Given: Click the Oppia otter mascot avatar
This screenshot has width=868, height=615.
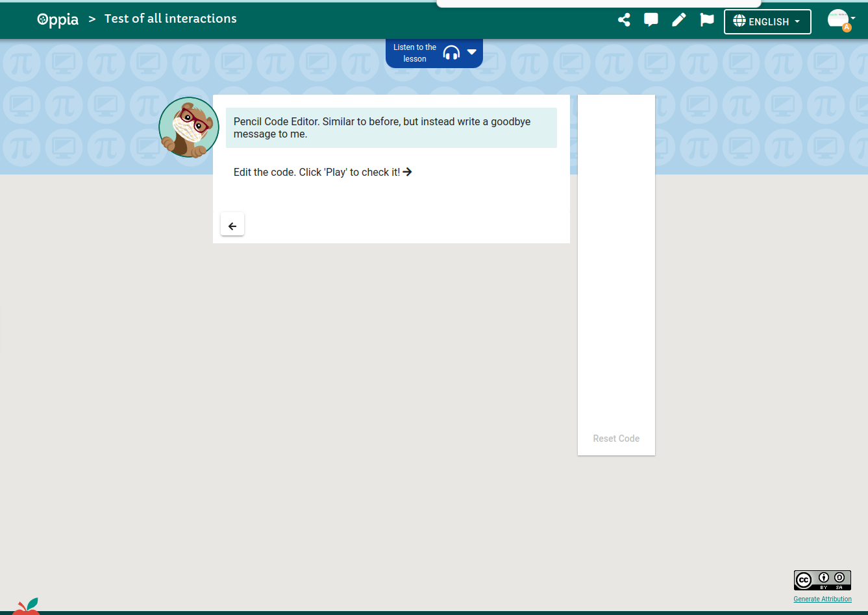Looking at the screenshot, I should click(x=189, y=127).
